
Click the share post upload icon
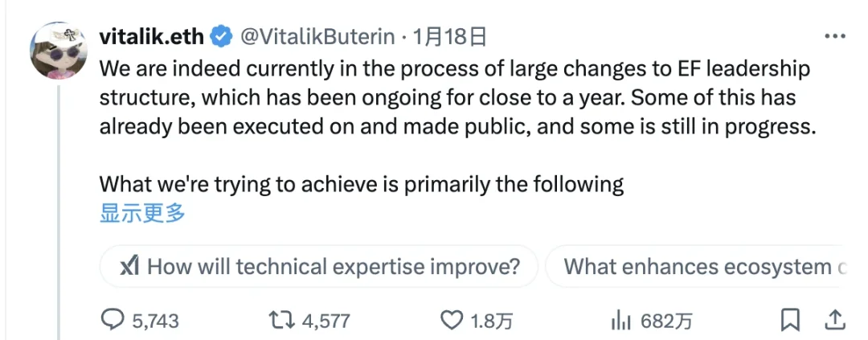[x=835, y=320]
